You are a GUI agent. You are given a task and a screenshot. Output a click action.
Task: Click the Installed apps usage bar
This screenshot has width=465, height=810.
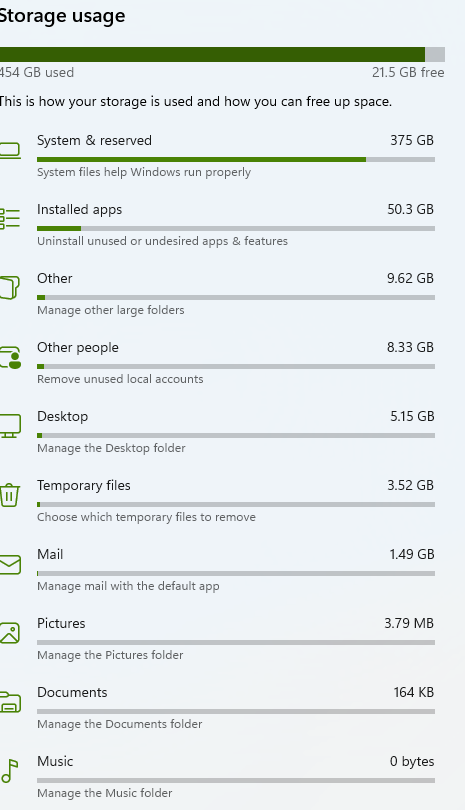tap(236, 228)
